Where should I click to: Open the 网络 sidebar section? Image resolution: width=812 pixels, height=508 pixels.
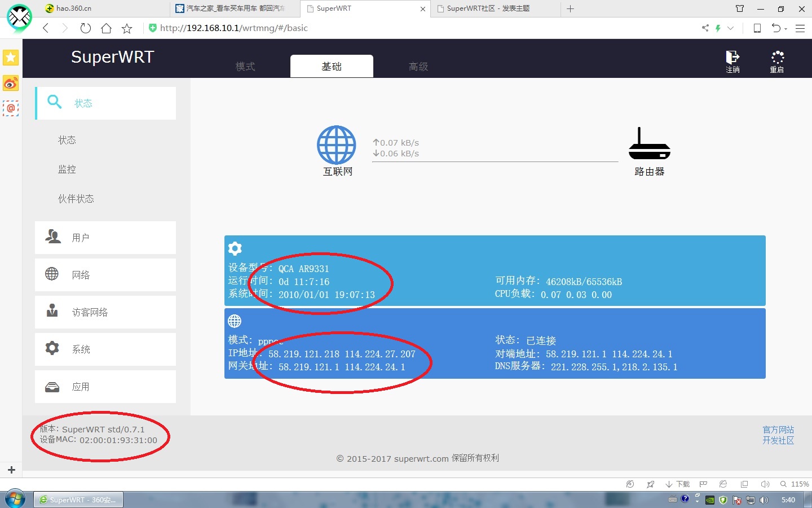tap(105, 275)
